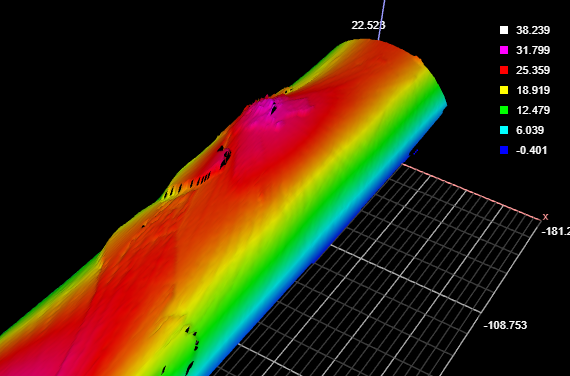Click the 22.523 height label at the peak
Image resolution: width=570 pixels, height=376 pixels.
pos(368,25)
